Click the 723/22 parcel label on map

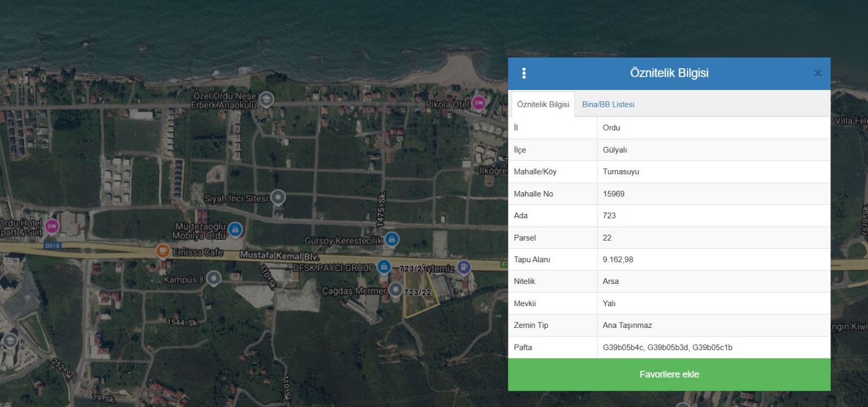pos(418,293)
